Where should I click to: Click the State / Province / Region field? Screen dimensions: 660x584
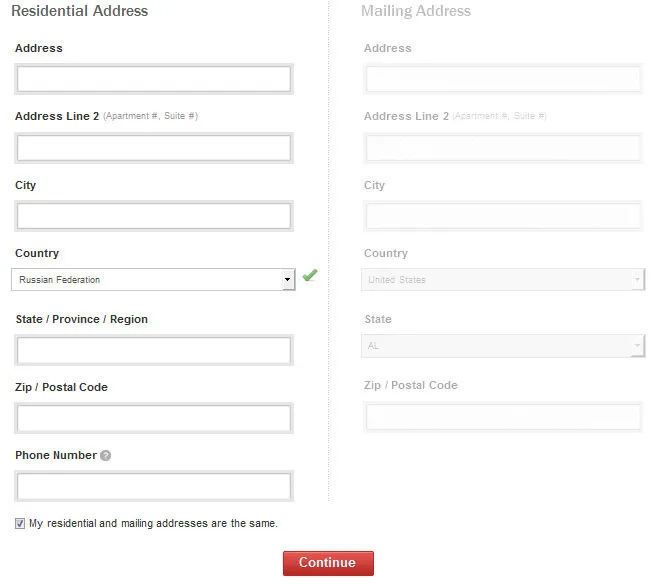[x=154, y=350]
